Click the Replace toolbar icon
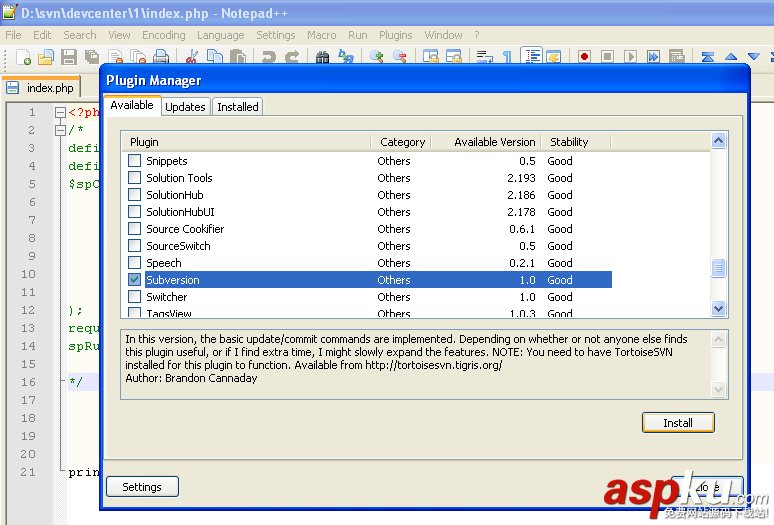This screenshot has height=525, width=774. (x=346, y=57)
